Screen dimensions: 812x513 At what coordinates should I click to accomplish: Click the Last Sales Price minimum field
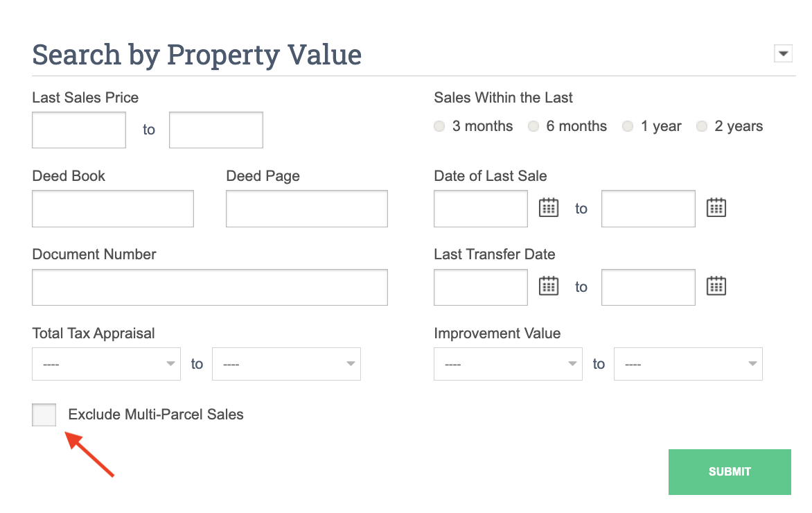[x=79, y=130]
